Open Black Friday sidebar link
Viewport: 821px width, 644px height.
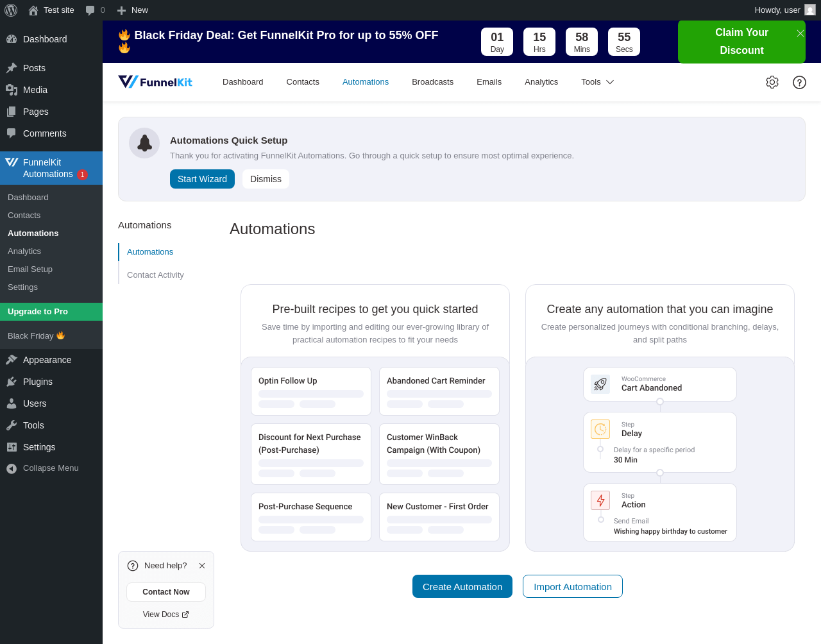(51, 336)
